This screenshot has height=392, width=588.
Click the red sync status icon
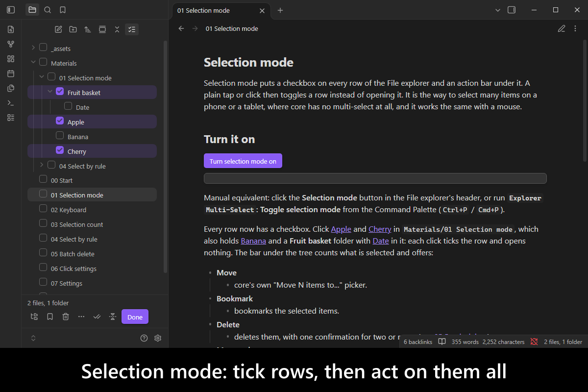point(534,342)
